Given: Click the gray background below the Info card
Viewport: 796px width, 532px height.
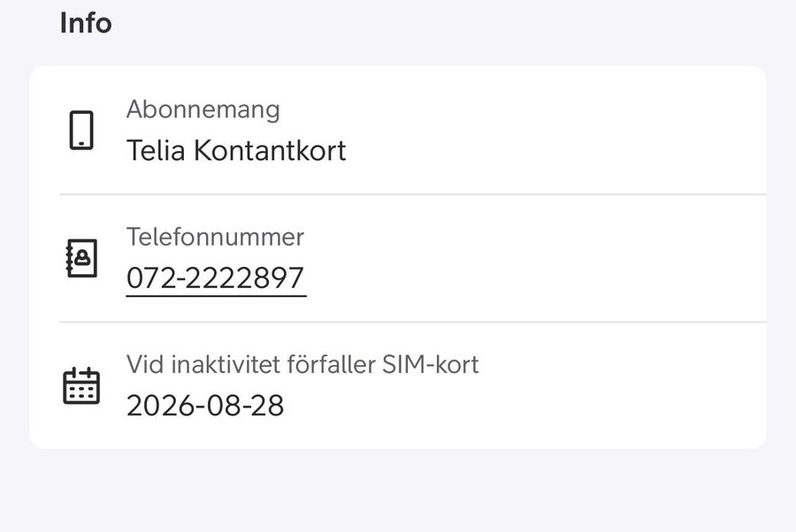Looking at the screenshot, I should pos(398,490).
